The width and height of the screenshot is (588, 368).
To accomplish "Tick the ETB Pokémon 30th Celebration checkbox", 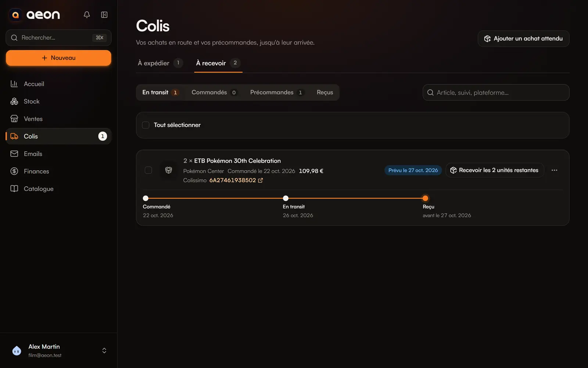I will tap(148, 170).
